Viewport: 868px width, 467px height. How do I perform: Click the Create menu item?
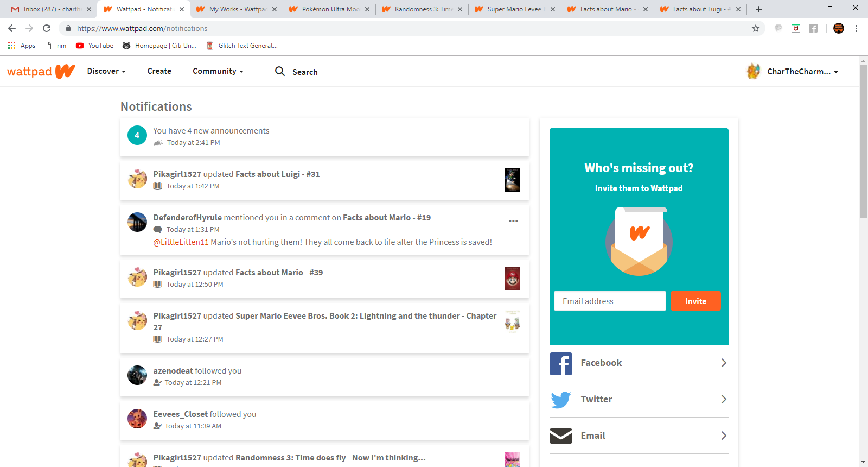click(159, 71)
